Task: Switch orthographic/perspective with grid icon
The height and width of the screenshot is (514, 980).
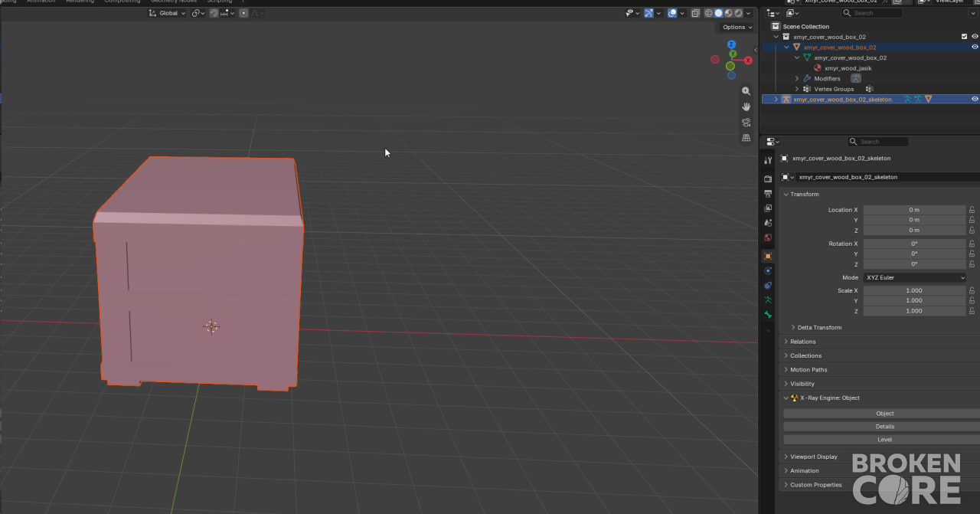Action: pyautogui.click(x=746, y=138)
